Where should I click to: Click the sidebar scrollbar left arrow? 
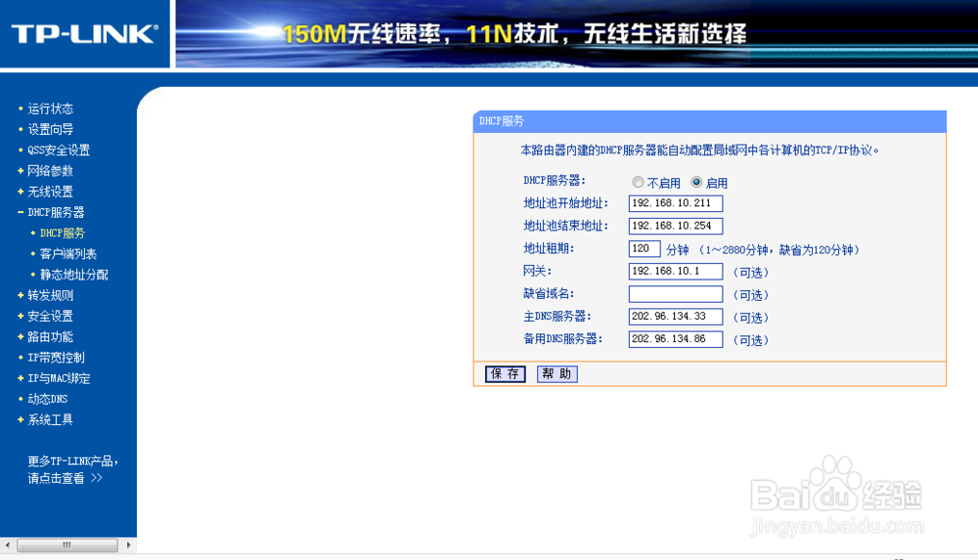(x=8, y=545)
